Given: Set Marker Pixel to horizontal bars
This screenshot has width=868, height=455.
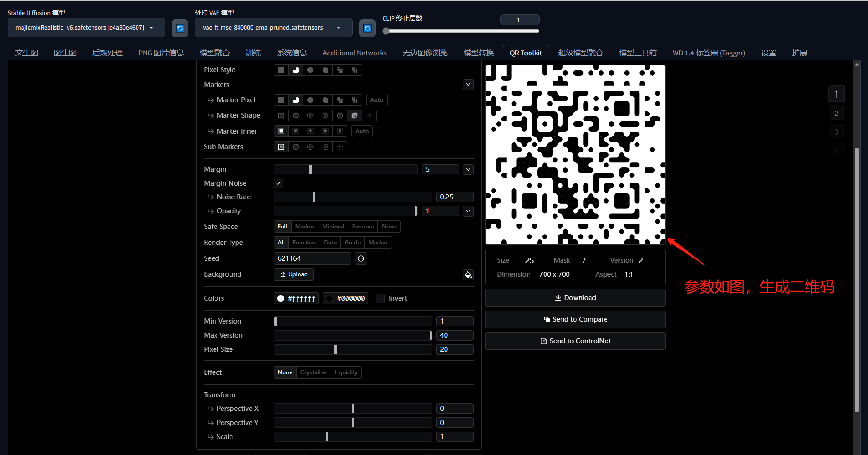Looking at the screenshot, I should pyautogui.click(x=340, y=100).
